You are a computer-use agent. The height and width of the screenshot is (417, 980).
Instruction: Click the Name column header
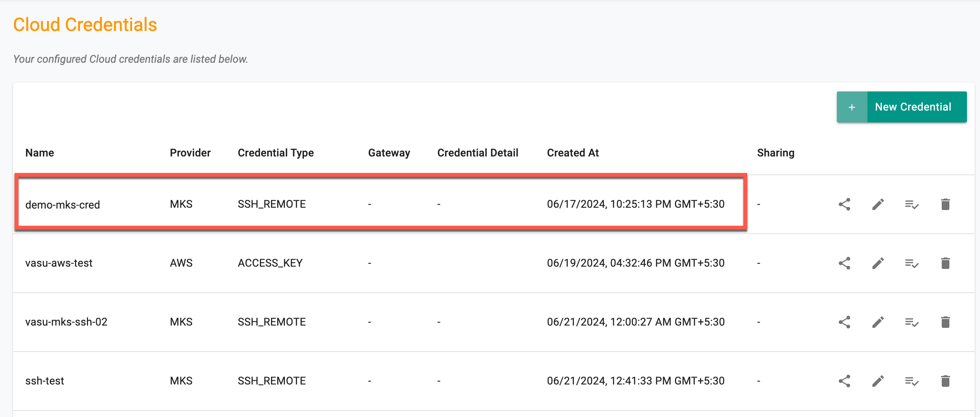point(40,153)
